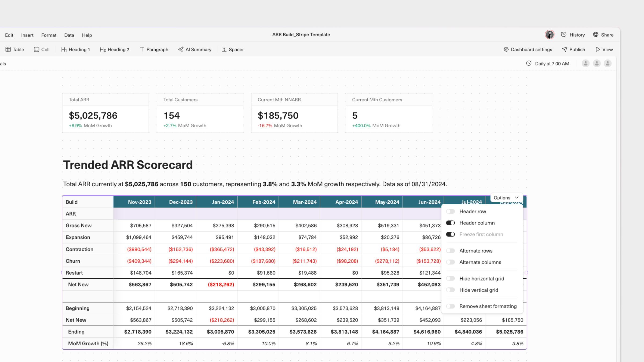This screenshot has height=362, width=644.
Task: Insert a Table from the toolbar
Action: [15, 50]
